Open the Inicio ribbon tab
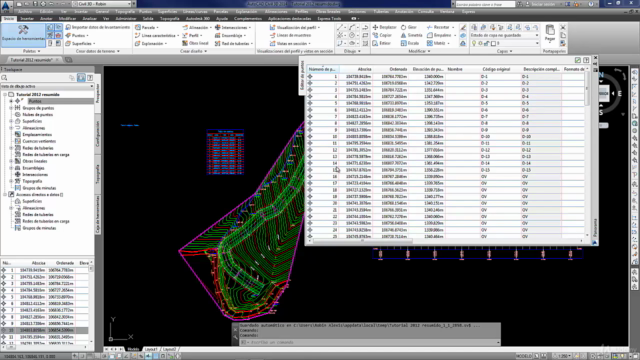640x360 pixels. (9, 19)
